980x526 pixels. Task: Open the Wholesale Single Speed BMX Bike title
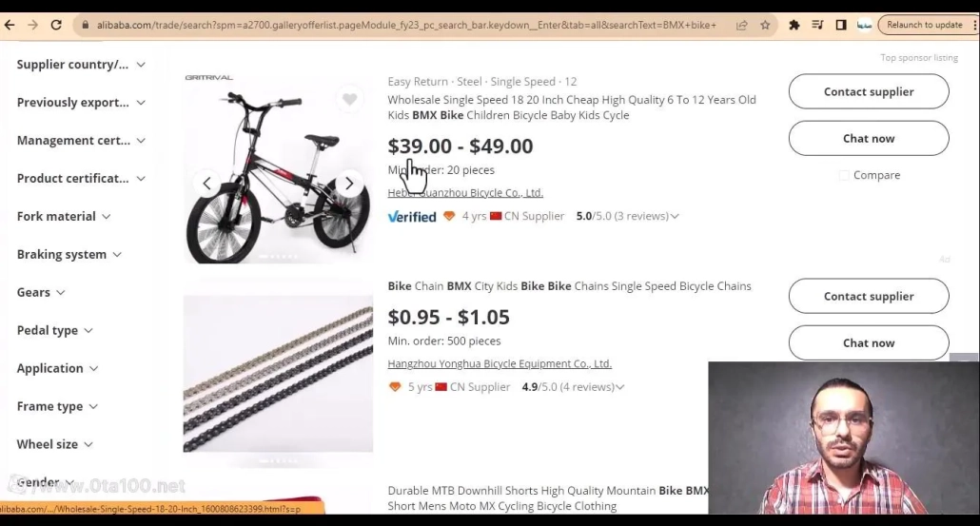click(571, 107)
